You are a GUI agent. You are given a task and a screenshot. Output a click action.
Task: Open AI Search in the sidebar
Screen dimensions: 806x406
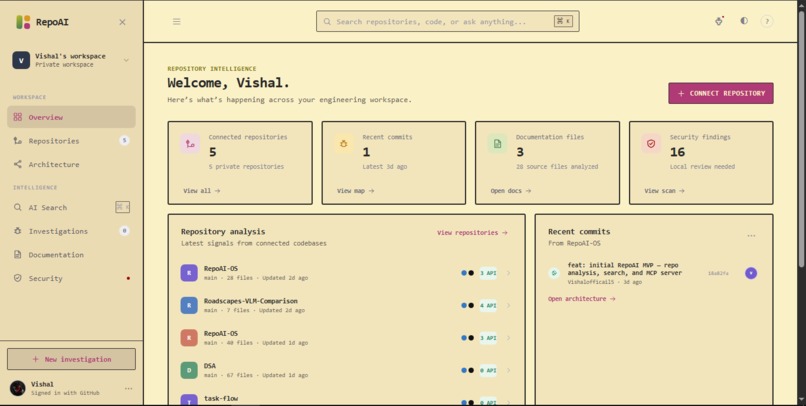coord(71,208)
